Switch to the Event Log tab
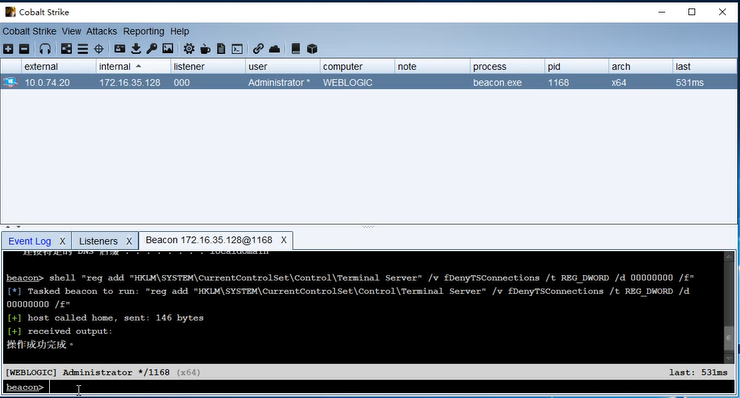 (30, 241)
